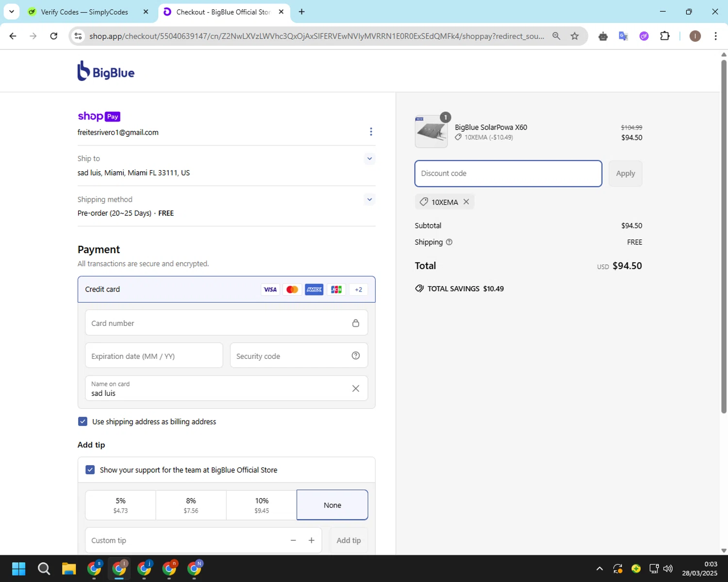Image resolution: width=728 pixels, height=582 pixels.
Task: Open the Extensions puzzle icon
Action: pos(665,36)
